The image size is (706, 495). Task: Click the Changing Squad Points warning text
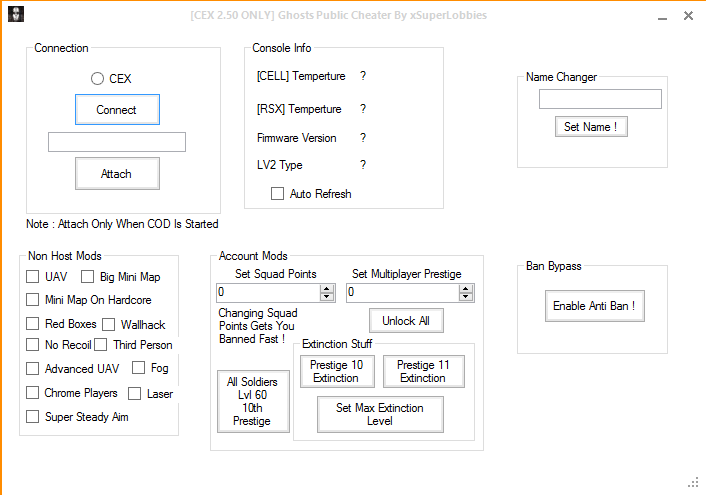point(258,326)
